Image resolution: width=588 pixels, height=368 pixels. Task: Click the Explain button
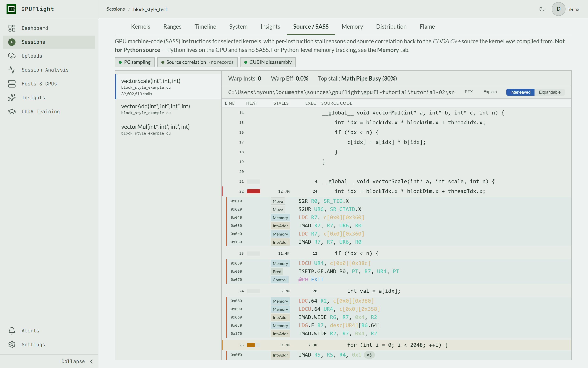(x=490, y=92)
